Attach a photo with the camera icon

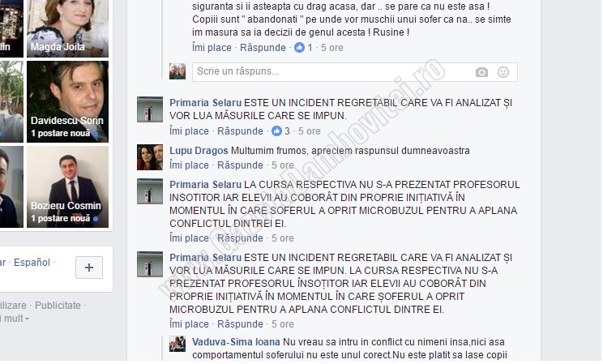click(x=481, y=72)
